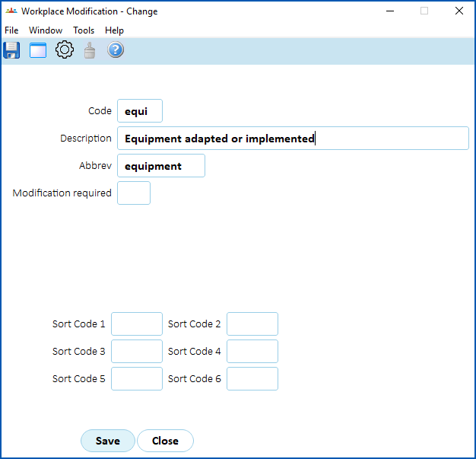The height and width of the screenshot is (459, 476).
Task: Click the Code field containing equi
Action: click(x=140, y=111)
